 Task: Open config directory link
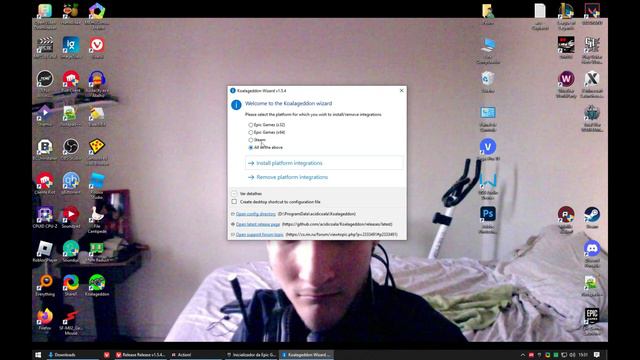tap(256, 214)
